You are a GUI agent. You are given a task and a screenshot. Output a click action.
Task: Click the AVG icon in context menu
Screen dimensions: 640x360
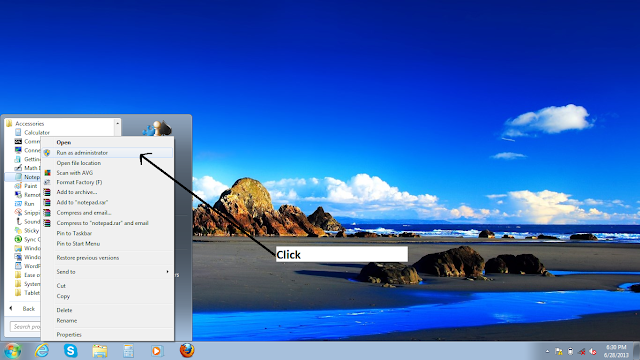tap(47, 173)
